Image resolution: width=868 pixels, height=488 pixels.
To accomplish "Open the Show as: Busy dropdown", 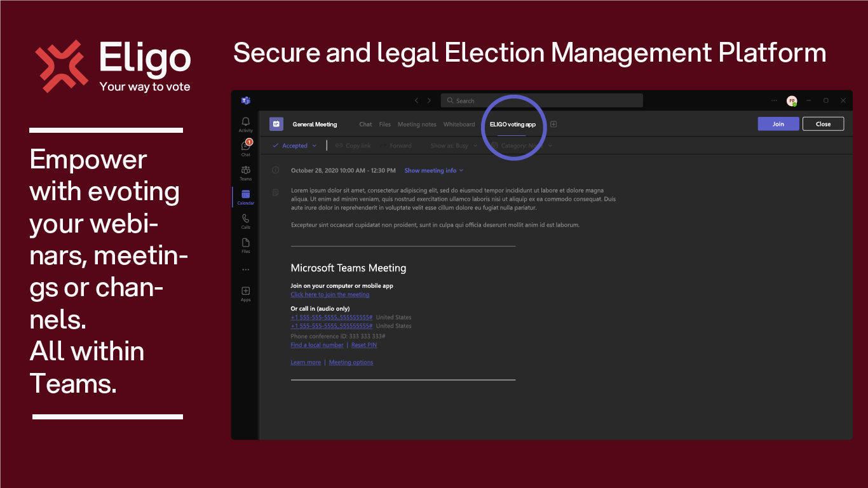I will [x=454, y=146].
